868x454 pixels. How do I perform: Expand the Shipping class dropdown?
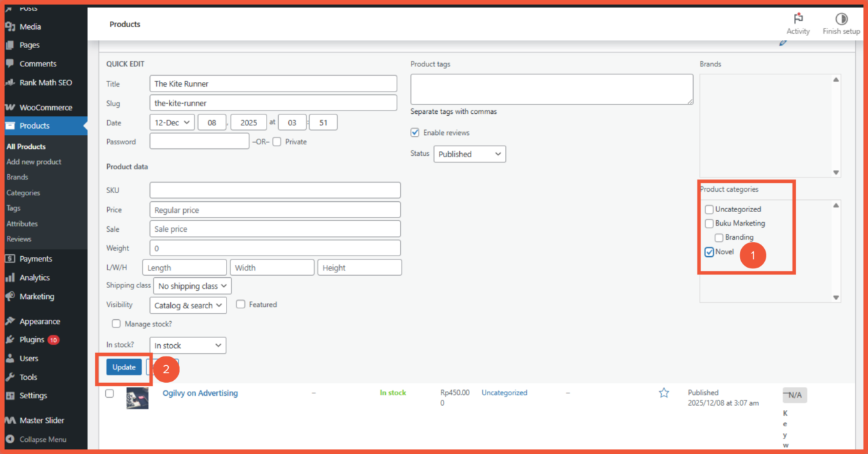(192, 286)
